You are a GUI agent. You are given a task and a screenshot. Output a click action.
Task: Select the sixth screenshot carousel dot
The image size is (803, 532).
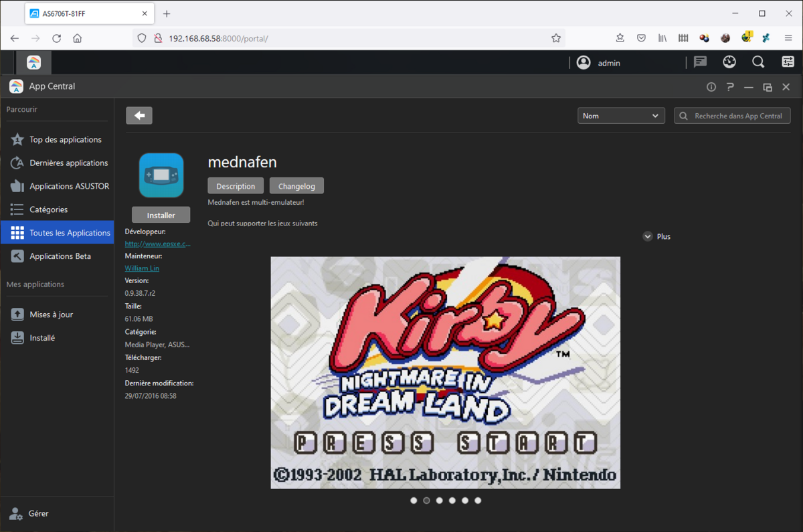click(x=478, y=501)
